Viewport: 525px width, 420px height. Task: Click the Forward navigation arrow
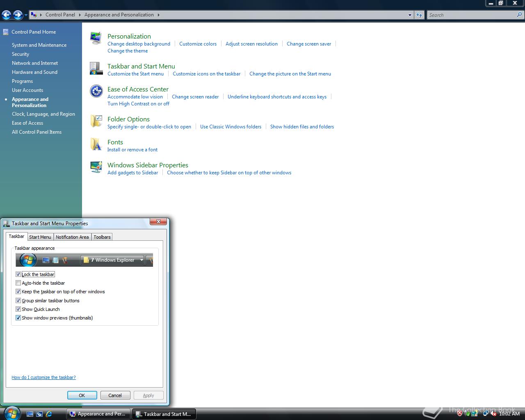(x=18, y=15)
